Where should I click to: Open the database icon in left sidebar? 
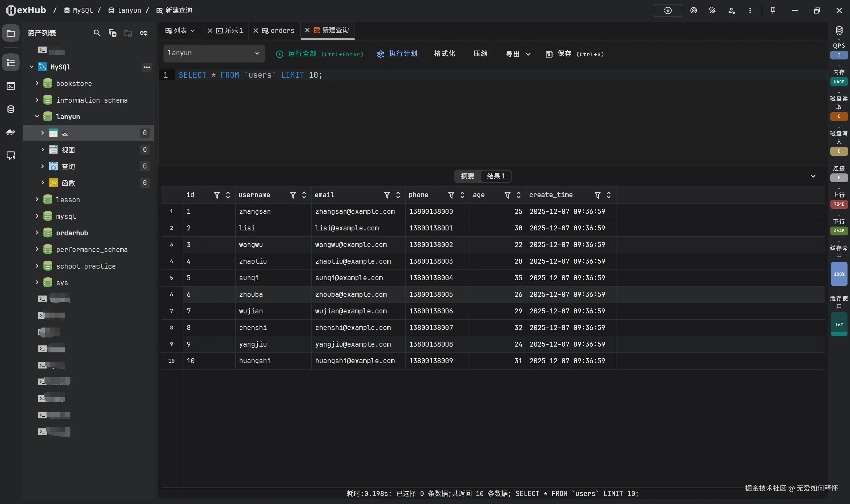coord(11,109)
